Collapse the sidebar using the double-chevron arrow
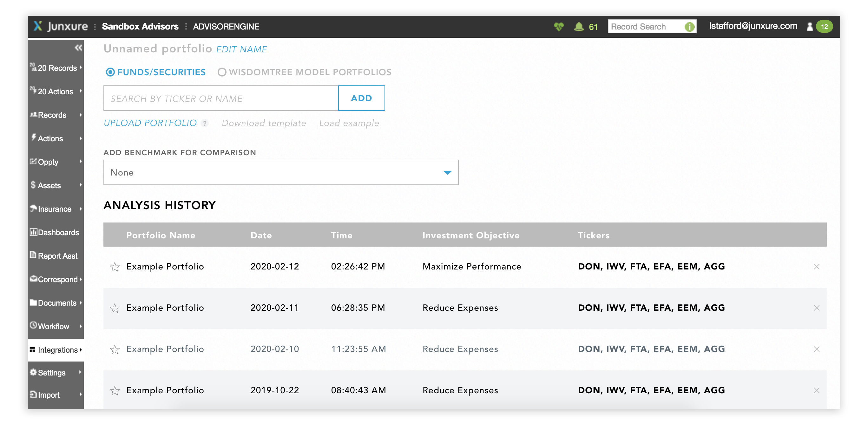 [78, 48]
